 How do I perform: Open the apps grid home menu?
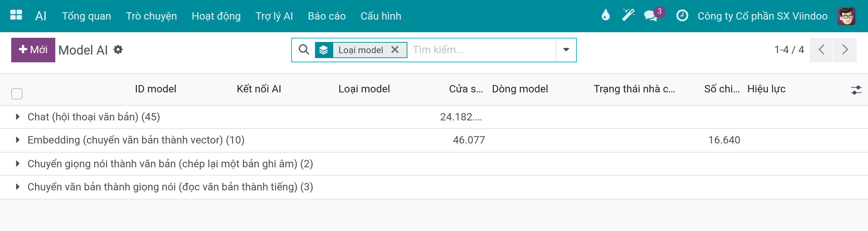16,15
